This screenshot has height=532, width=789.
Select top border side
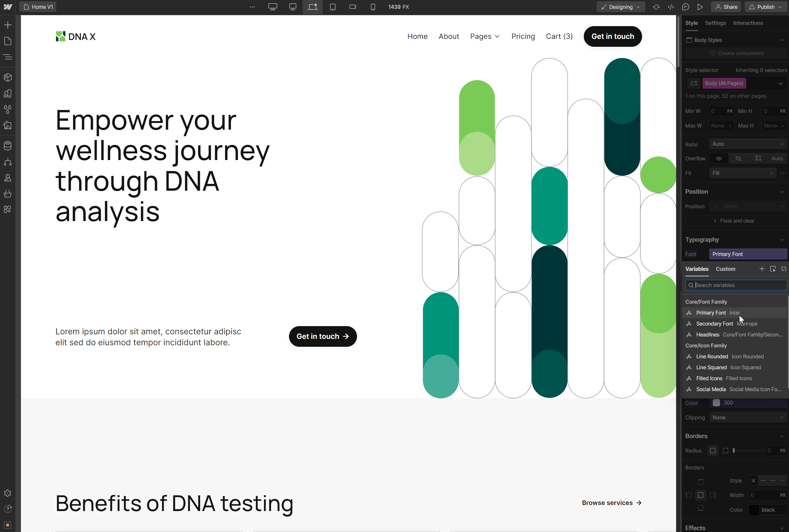[700, 483]
